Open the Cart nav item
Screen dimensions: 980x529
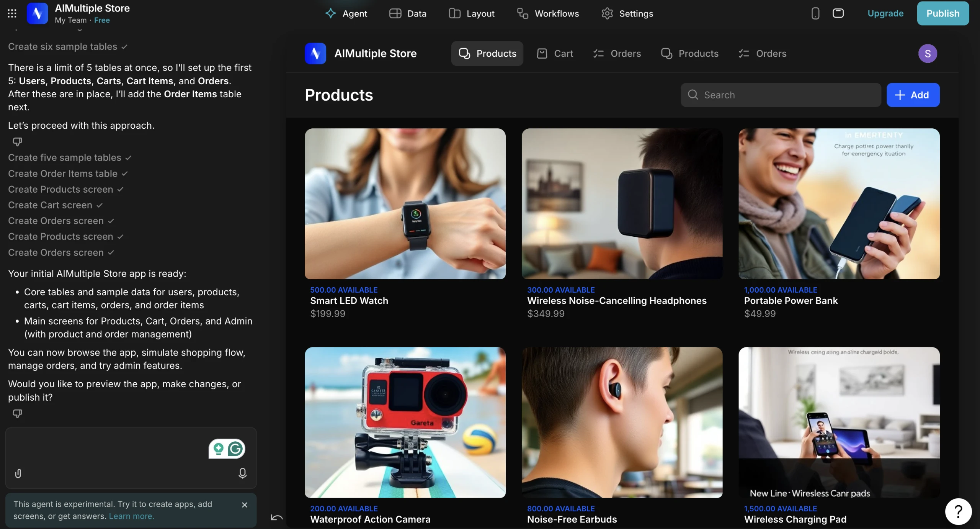[x=555, y=53]
